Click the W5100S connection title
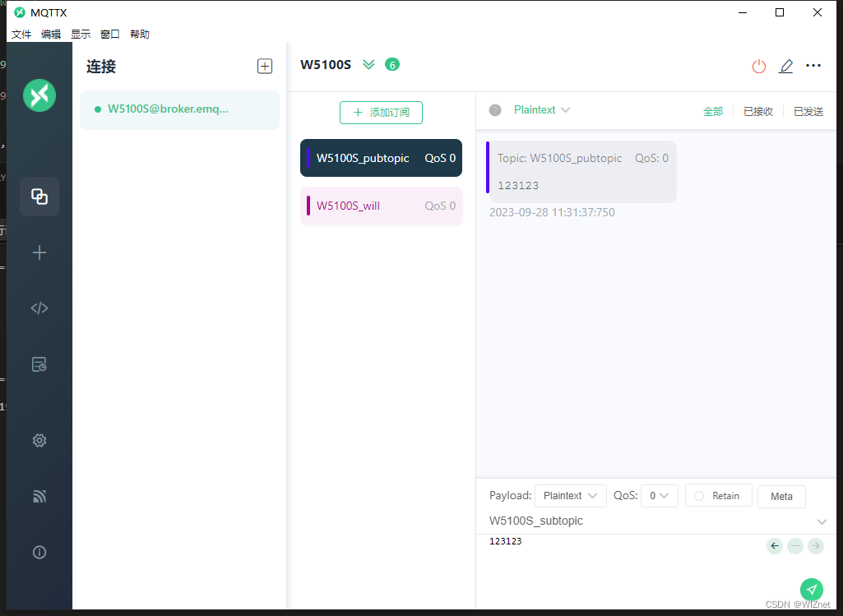843x616 pixels. (325, 64)
